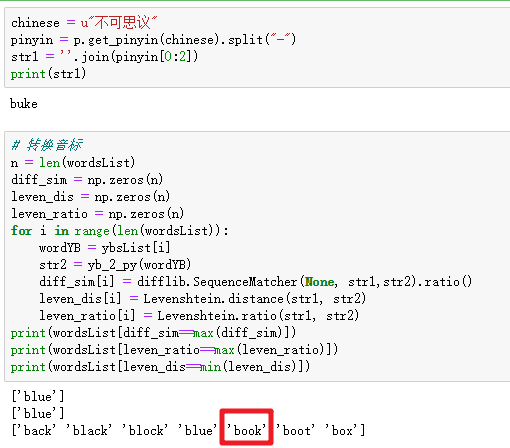Click the Chinese comment line in second cell
510x448 pixels.
tap(47, 145)
